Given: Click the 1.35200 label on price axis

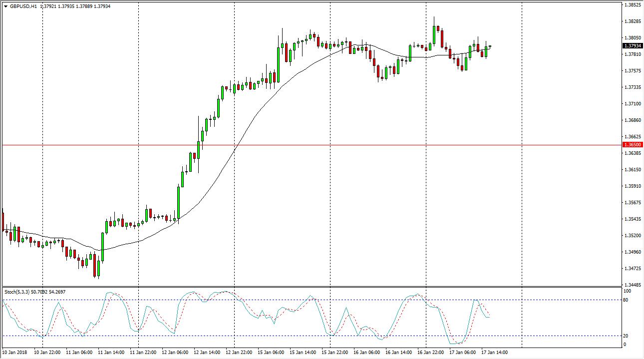Looking at the screenshot, I should tap(632, 236).
